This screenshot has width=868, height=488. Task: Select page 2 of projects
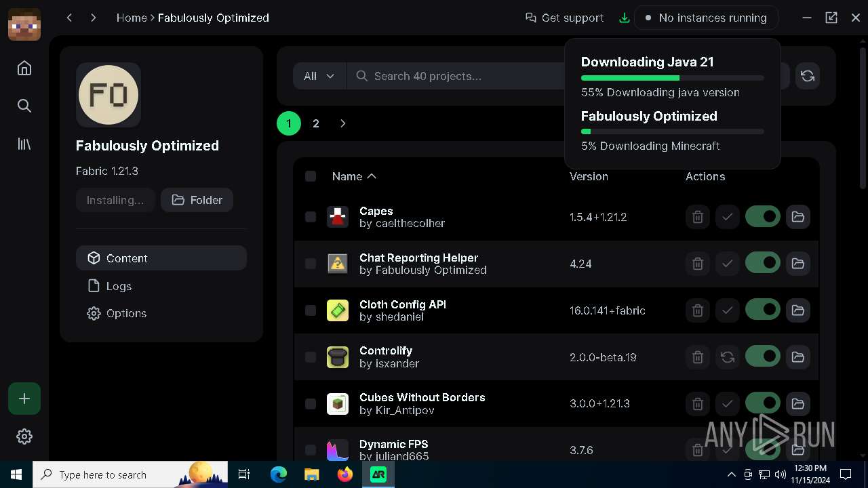pyautogui.click(x=316, y=123)
